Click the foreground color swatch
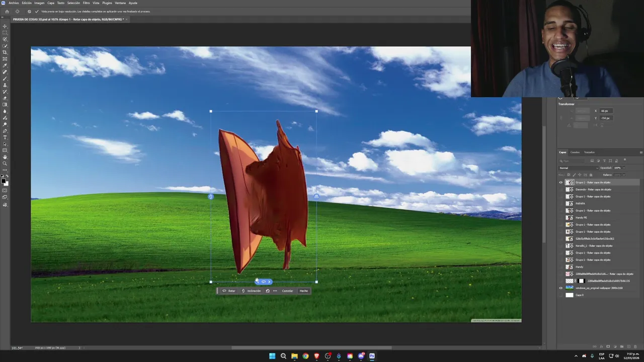The width and height of the screenshot is (644, 362). 4,181
